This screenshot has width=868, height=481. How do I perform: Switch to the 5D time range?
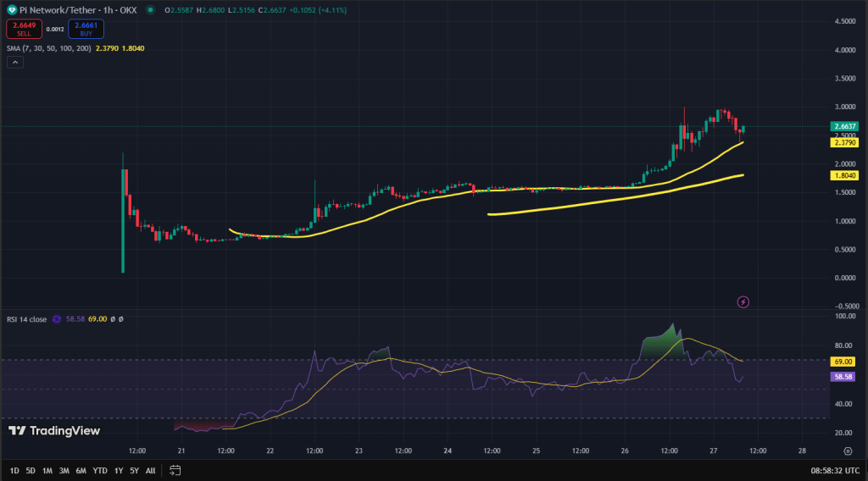(31, 471)
